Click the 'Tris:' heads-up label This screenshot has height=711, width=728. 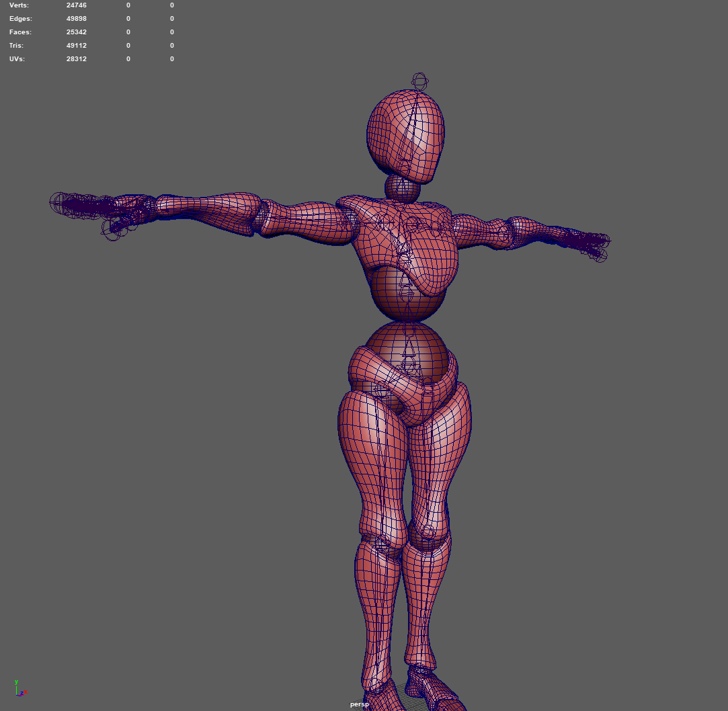tap(16, 46)
